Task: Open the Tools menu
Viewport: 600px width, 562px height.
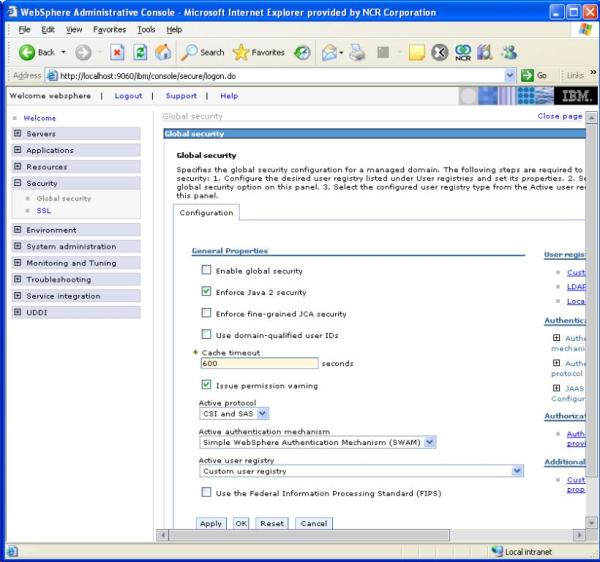Action: click(x=146, y=29)
